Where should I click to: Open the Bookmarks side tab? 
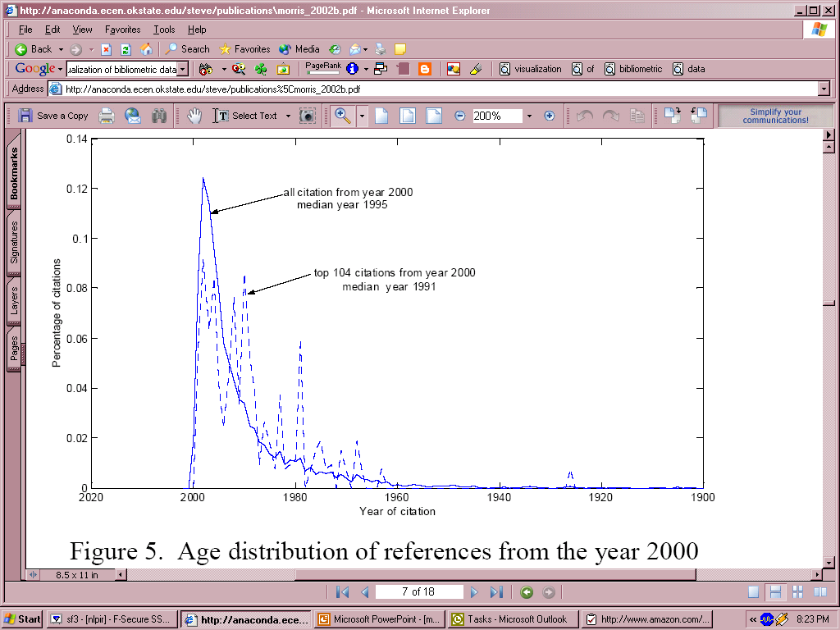pyautogui.click(x=14, y=173)
